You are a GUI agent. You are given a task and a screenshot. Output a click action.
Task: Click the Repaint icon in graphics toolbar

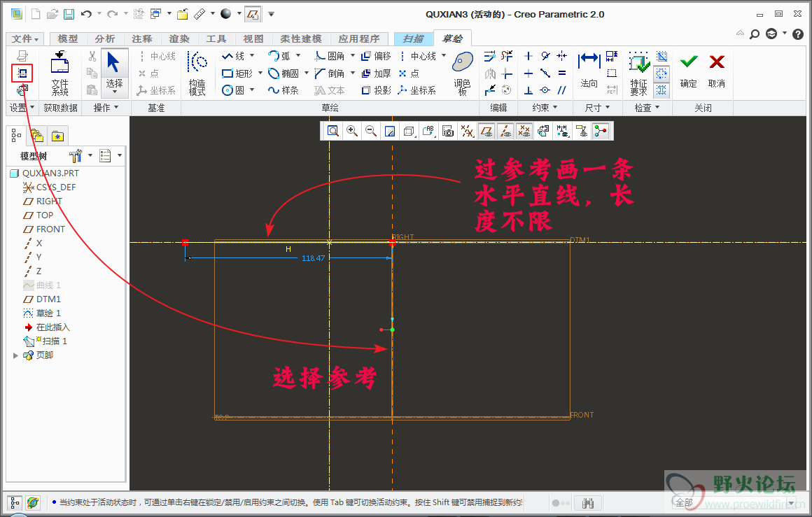(x=390, y=131)
